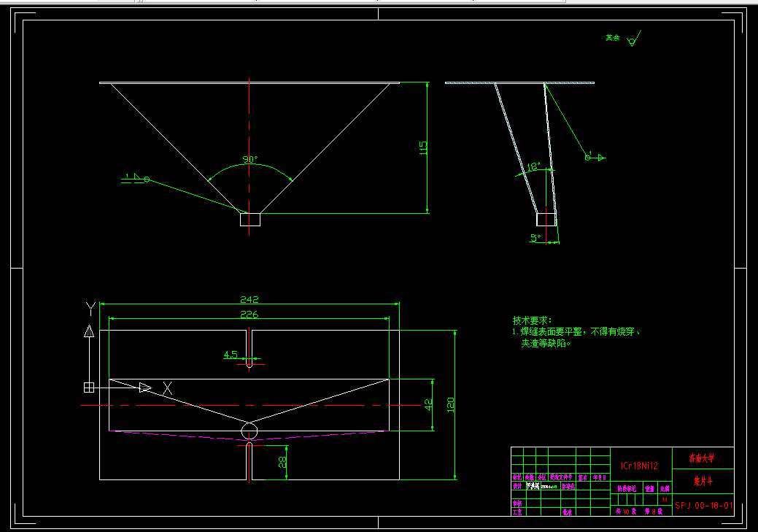Select the X axis label of UCS icon
758x532 pixels.
coord(167,388)
